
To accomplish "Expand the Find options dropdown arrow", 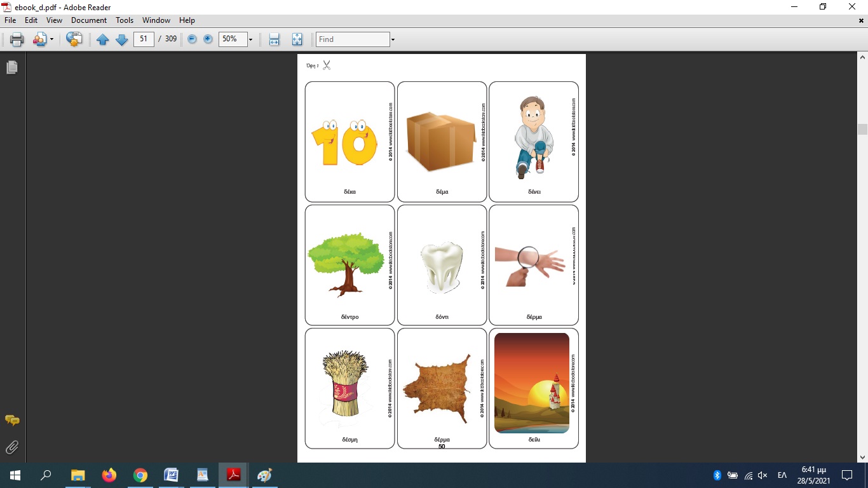I will [393, 39].
